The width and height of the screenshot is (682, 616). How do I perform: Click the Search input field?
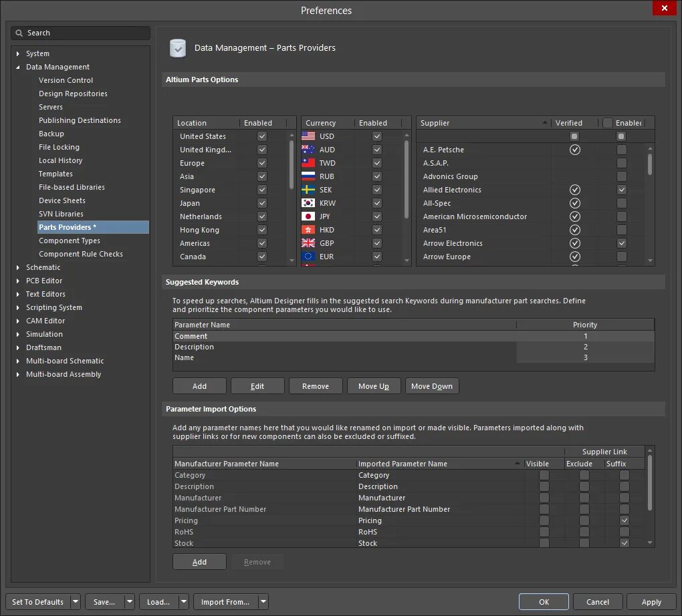click(x=81, y=33)
